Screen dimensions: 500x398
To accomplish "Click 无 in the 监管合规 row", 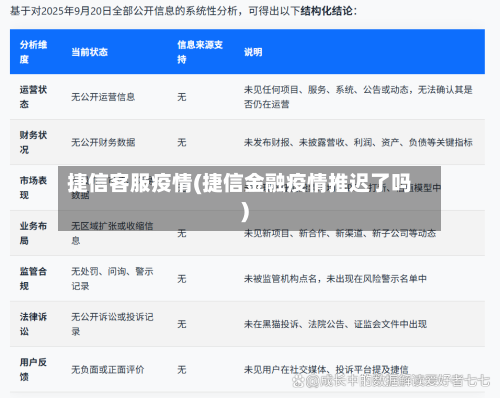I will click(182, 278).
